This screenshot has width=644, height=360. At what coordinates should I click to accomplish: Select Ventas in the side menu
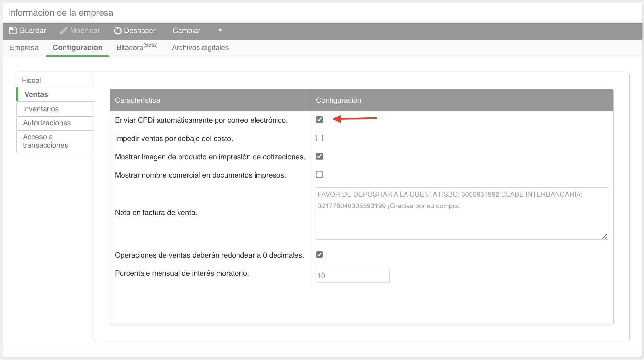[55, 94]
